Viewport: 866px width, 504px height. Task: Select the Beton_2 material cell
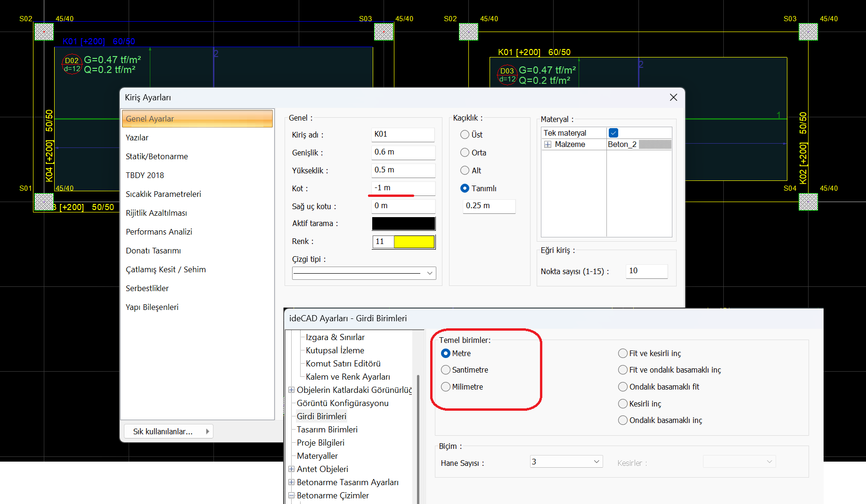tap(639, 145)
